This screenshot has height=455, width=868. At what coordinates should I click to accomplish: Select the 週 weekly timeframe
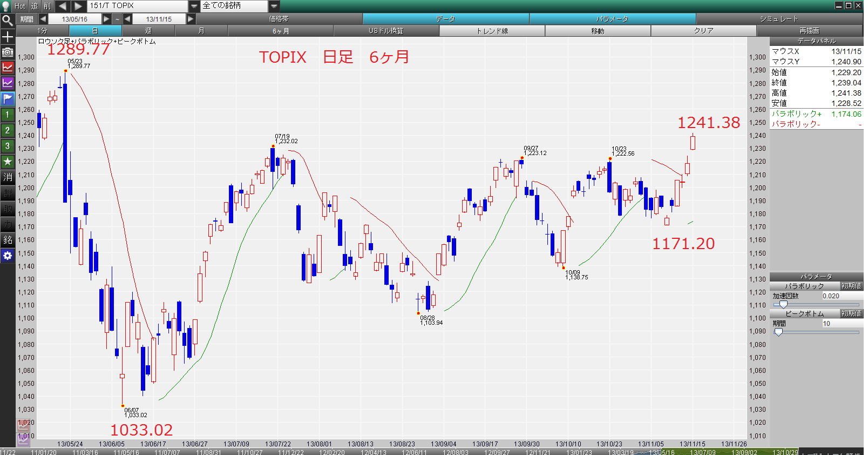pyautogui.click(x=148, y=31)
